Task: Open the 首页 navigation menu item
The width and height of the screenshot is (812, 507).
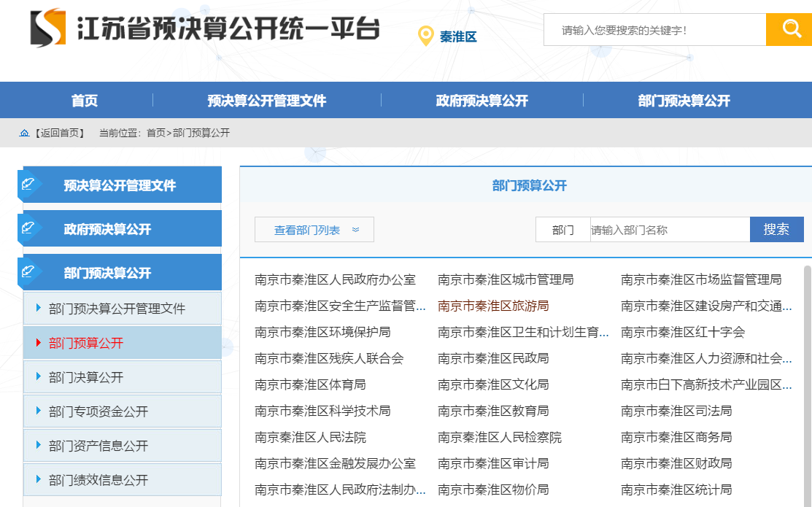Action: (x=85, y=101)
